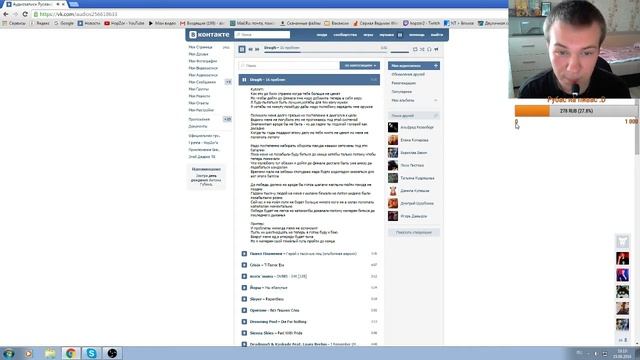Screen dimensions: 640x360
Task: Open the search filter dropdown button
Action: 359,66
